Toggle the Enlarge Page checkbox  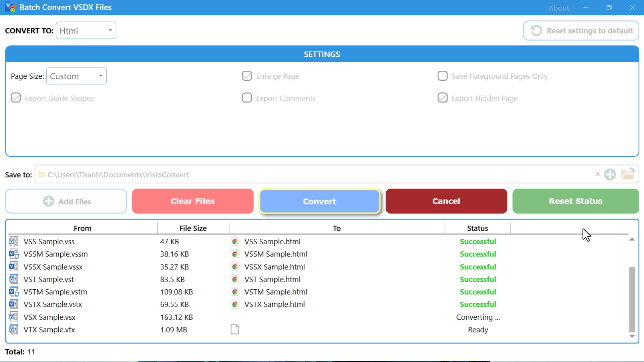coord(247,76)
